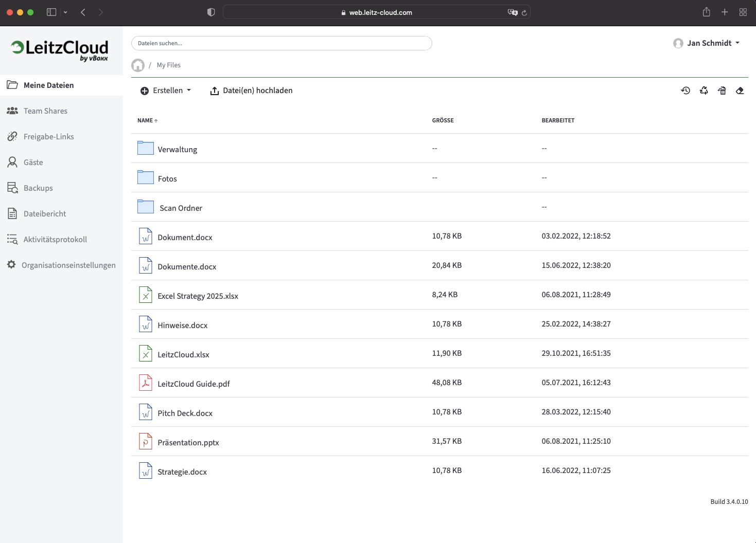Sort by the GRÖSSE column header
The width and height of the screenshot is (756, 543).
(443, 120)
